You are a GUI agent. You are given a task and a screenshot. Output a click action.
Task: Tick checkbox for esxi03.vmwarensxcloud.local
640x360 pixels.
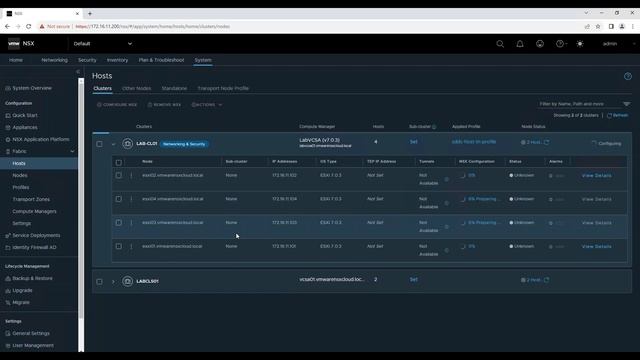[118, 223]
